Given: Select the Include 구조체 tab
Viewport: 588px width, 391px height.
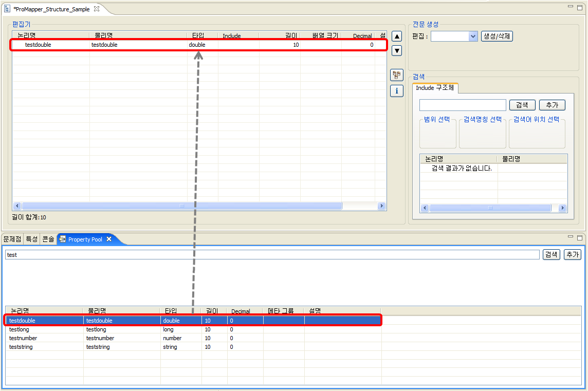Looking at the screenshot, I should [435, 88].
